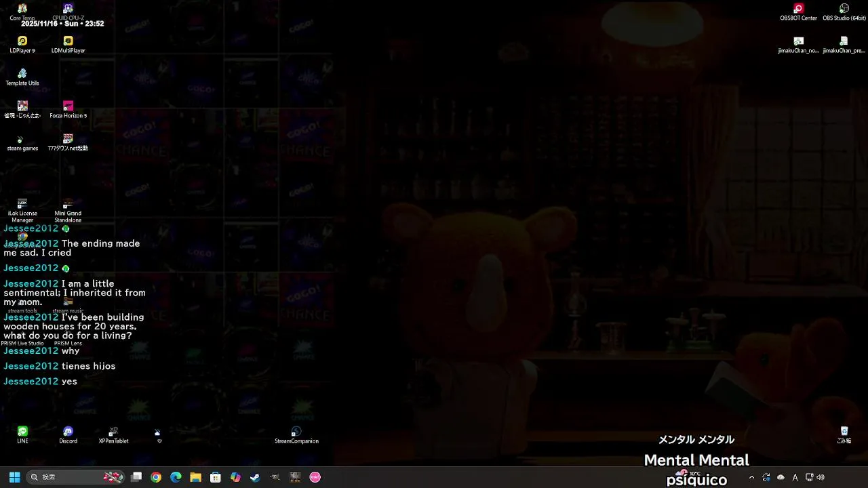Launch LDPlayer 9 from desktop

click(22, 44)
